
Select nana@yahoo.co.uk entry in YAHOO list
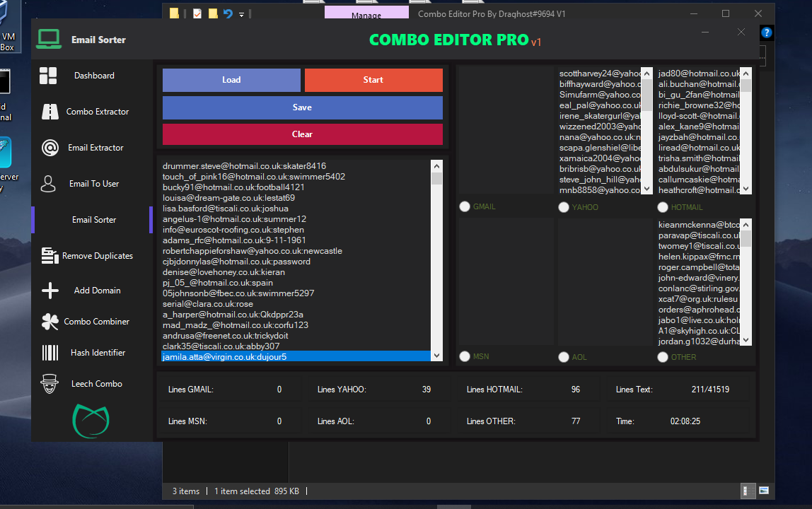tap(600, 137)
